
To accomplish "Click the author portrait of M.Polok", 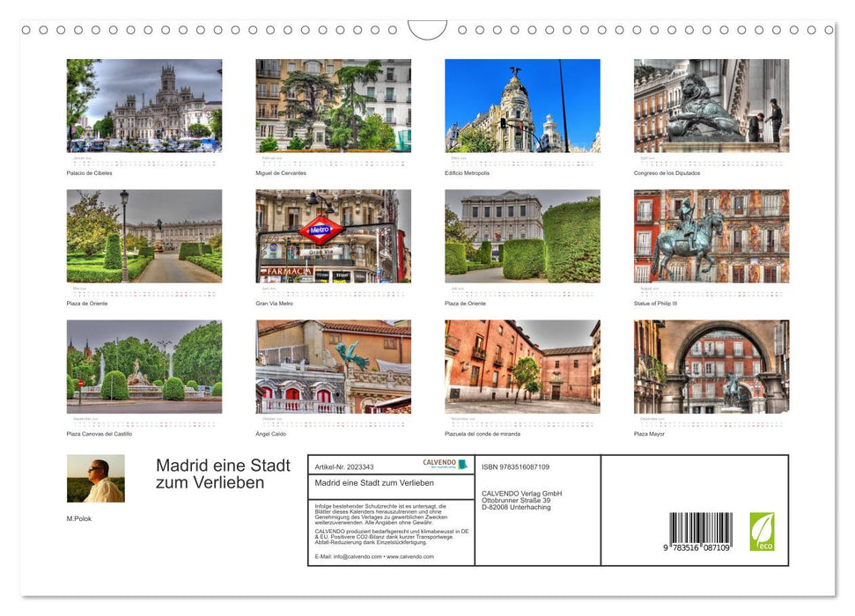I will 95,478.
